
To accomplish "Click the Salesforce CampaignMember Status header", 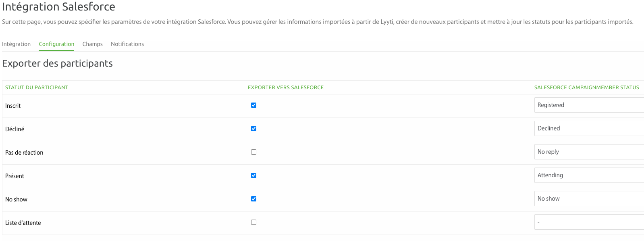I will click(586, 88).
